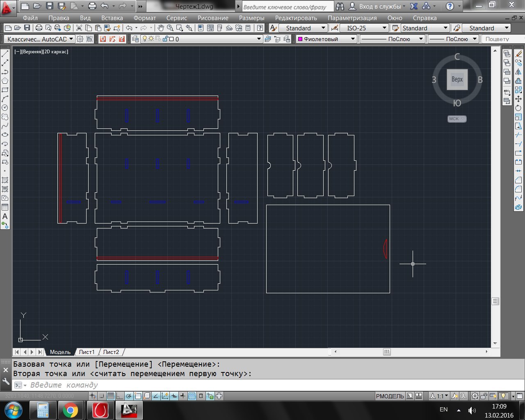Open the ISO-25 dimension style dropdown

coord(364,28)
